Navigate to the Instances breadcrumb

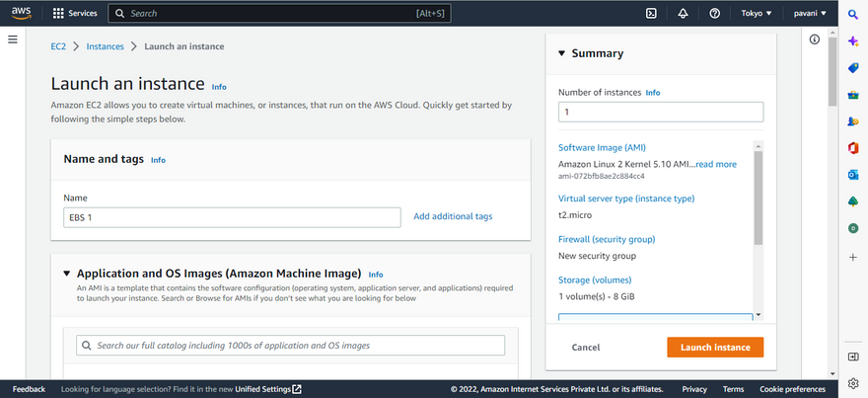pyautogui.click(x=105, y=46)
